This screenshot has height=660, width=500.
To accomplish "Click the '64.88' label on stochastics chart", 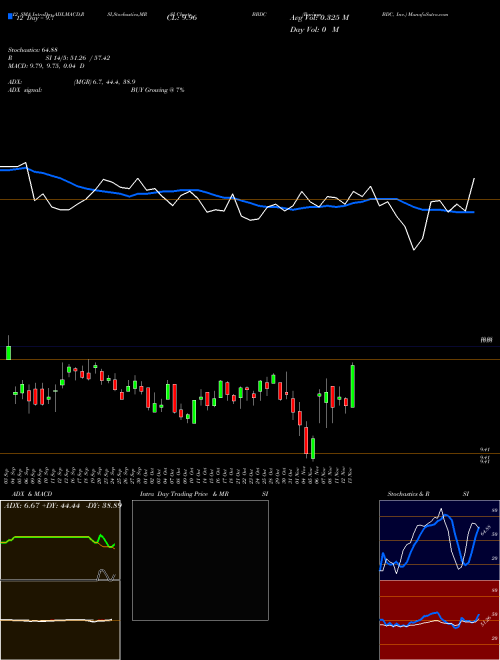I will (486, 530).
